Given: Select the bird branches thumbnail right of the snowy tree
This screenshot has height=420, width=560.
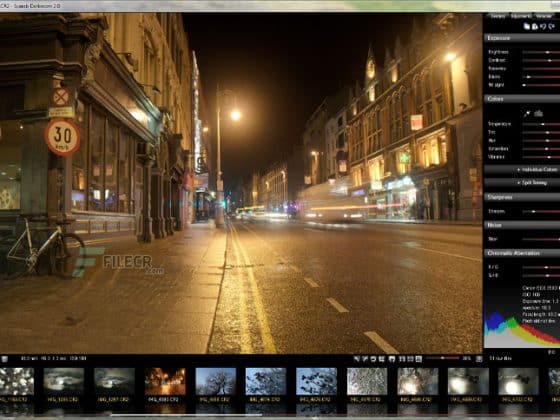Looking at the screenshot, I should click(x=266, y=381).
